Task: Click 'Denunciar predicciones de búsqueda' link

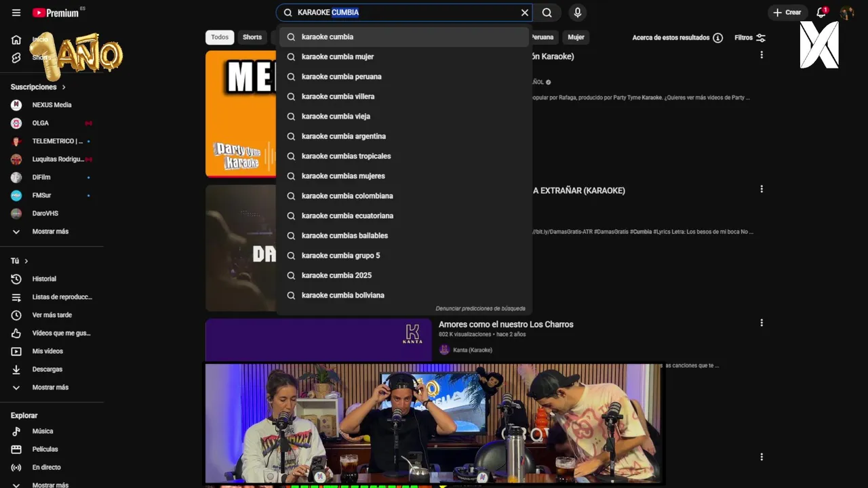Action: [x=480, y=308]
